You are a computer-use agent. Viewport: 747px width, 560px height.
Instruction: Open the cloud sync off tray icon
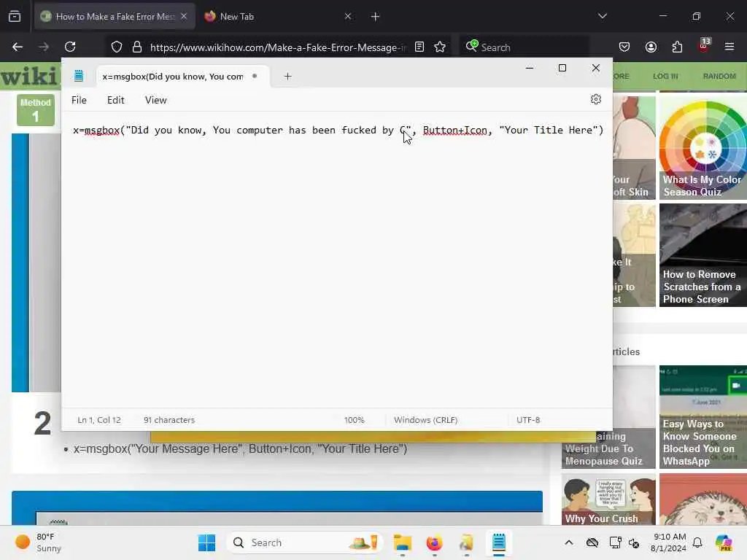coord(592,542)
